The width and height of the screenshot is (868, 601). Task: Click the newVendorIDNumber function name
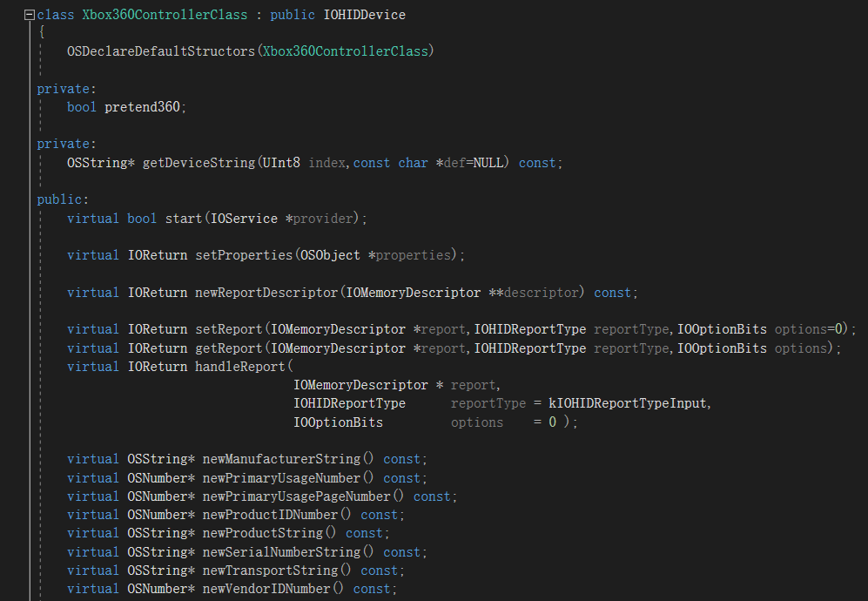[266, 589]
